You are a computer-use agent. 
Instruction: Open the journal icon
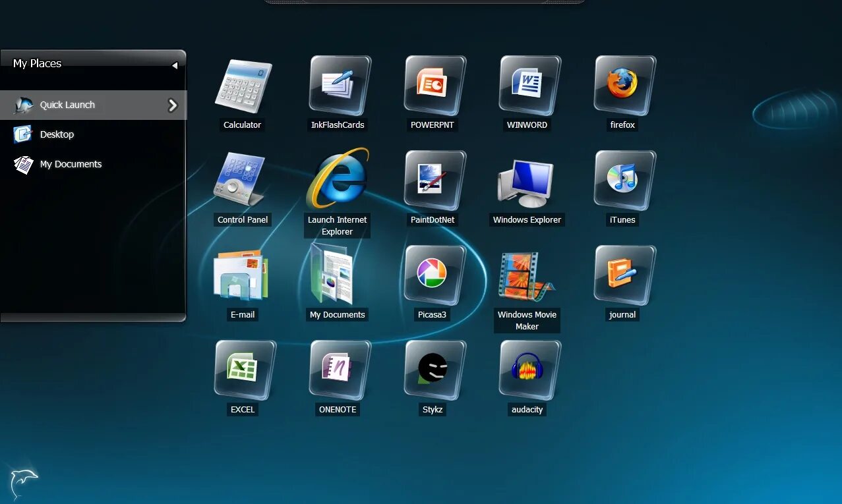625,275
